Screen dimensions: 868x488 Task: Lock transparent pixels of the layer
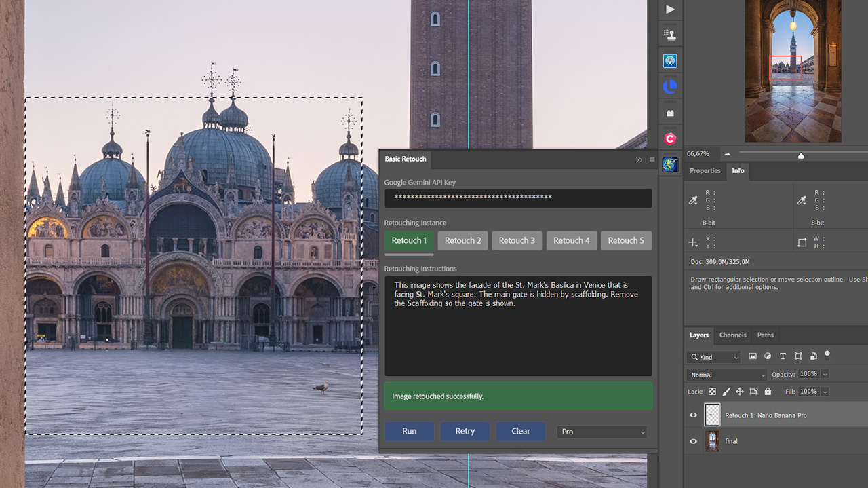(x=713, y=392)
